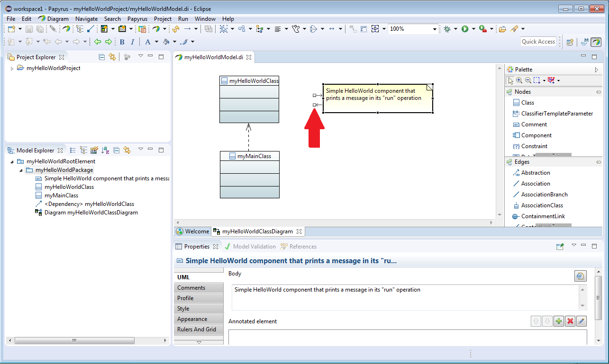Open the Diagram menu
609x364 pixels.
[x=53, y=19]
